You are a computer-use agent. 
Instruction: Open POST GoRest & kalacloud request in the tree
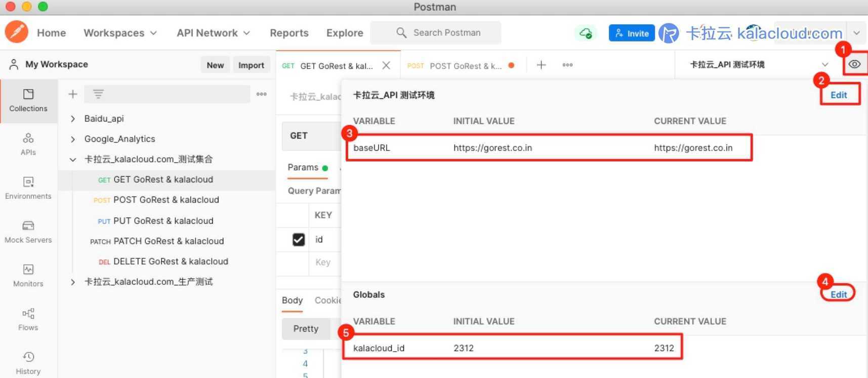[x=167, y=200]
